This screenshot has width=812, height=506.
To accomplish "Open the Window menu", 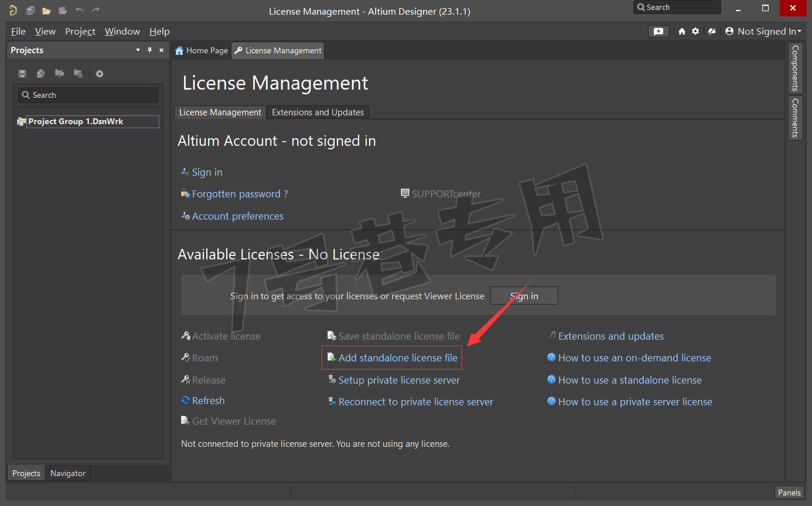I will coord(122,32).
